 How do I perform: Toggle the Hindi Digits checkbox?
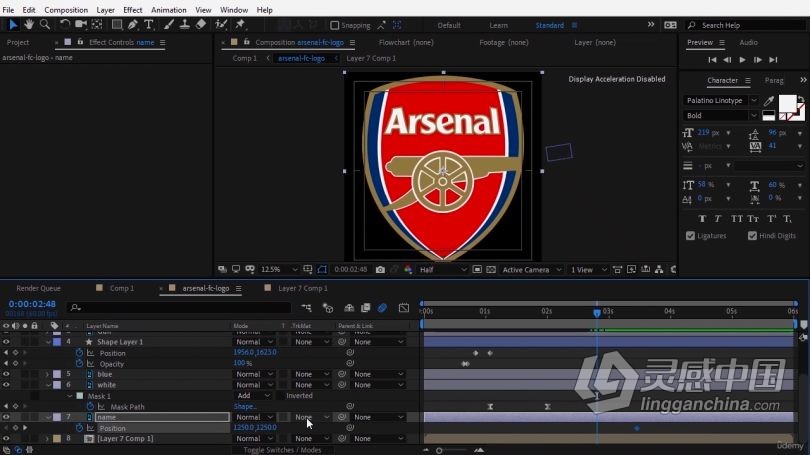tap(752, 236)
